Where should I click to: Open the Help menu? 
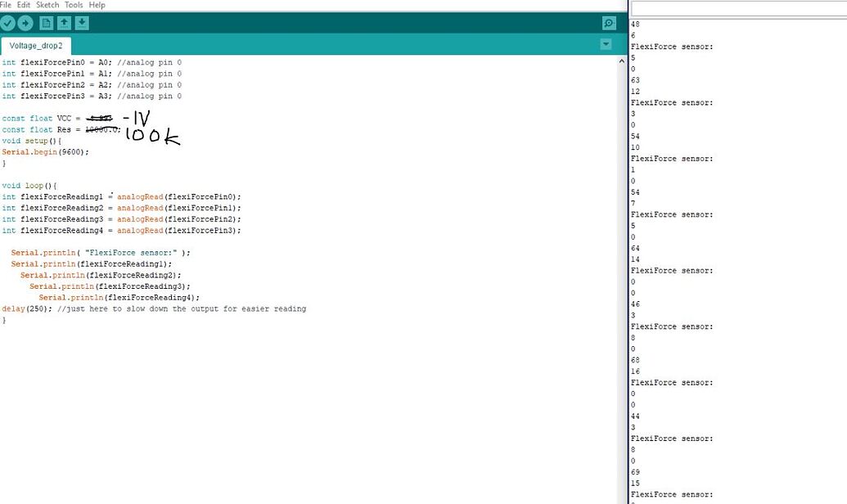point(97,5)
